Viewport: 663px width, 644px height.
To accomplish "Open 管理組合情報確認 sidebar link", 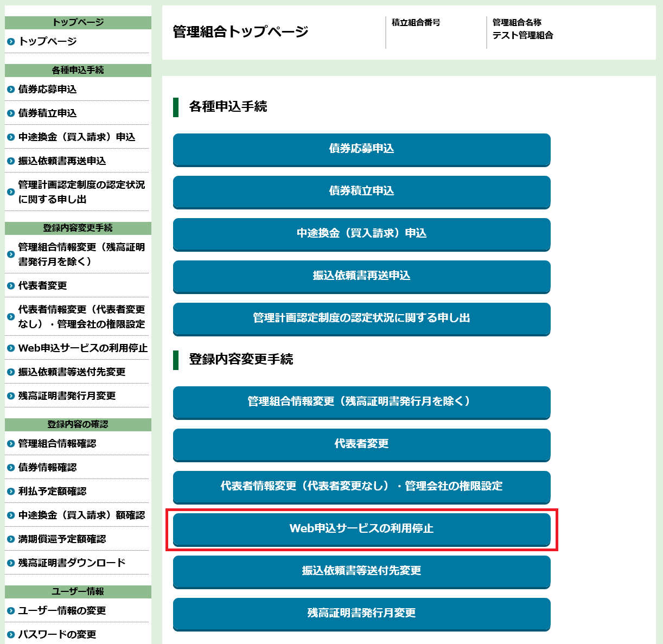I will point(58,443).
